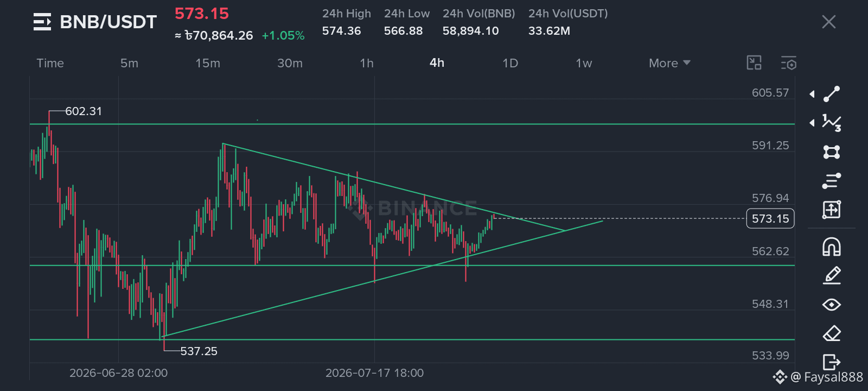Screen dimensions: 868x391
Task: Toggle the magnet snap mode
Action: (x=832, y=247)
